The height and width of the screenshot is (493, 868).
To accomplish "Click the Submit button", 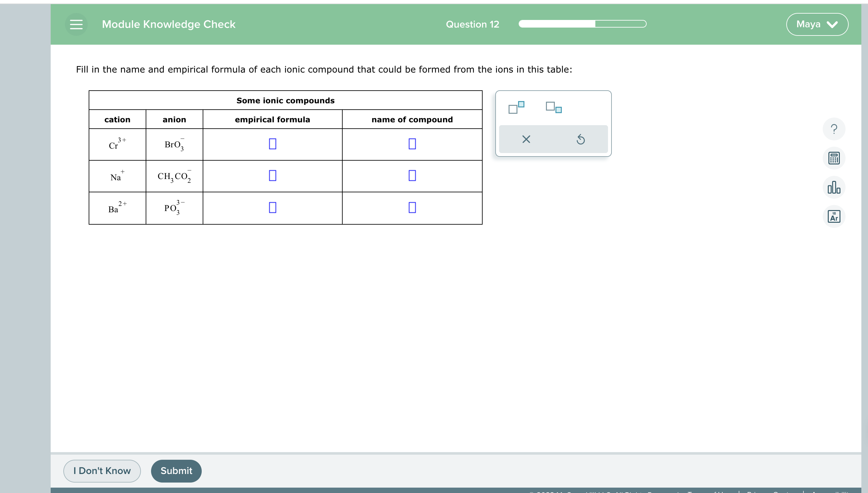I will [x=176, y=471].
